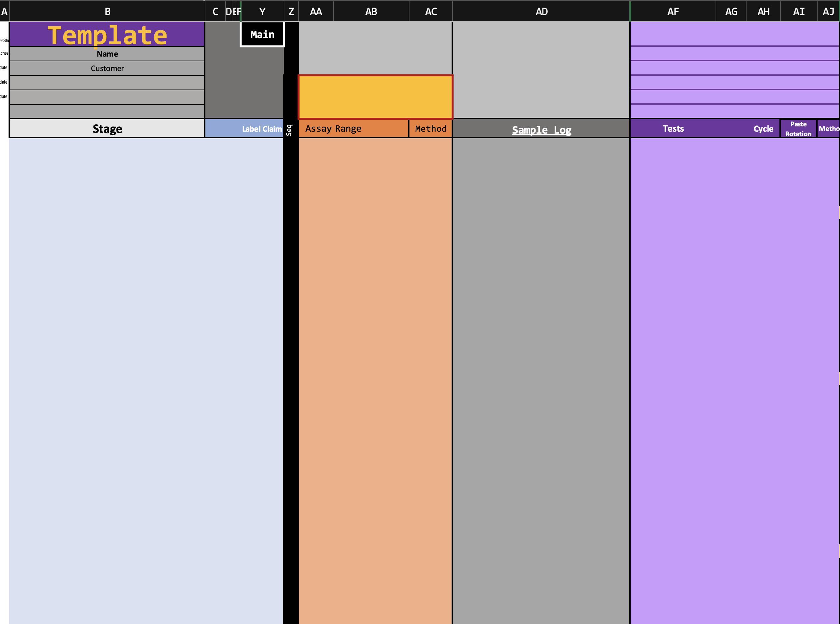Click the yellow red-bordered cell
The width and height of the screenshot is (840, 624).
[375, 97]
